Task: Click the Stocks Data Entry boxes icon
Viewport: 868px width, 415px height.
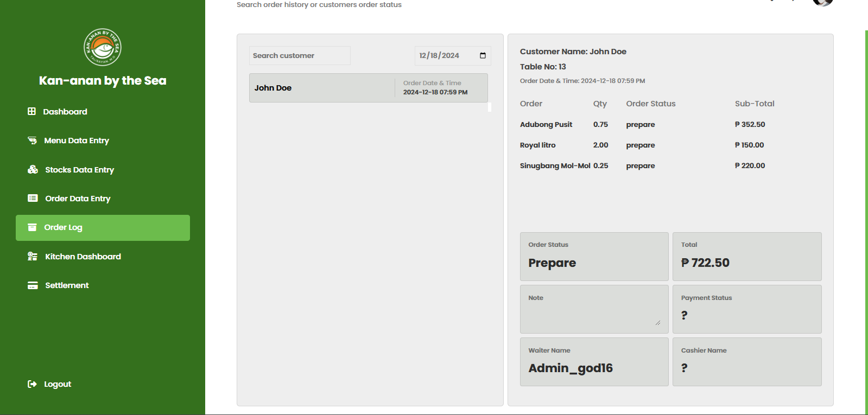Action: [x=33, y=169]
